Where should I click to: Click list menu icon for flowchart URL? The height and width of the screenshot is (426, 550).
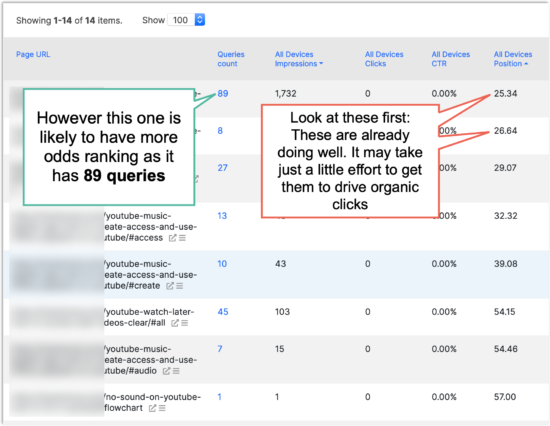[162, 408]
